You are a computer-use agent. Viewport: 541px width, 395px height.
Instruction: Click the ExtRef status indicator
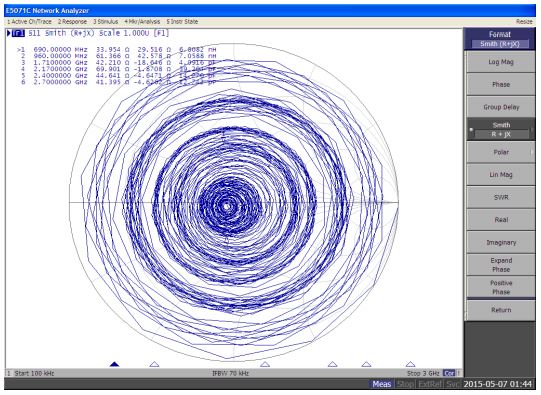coord(430,384)
